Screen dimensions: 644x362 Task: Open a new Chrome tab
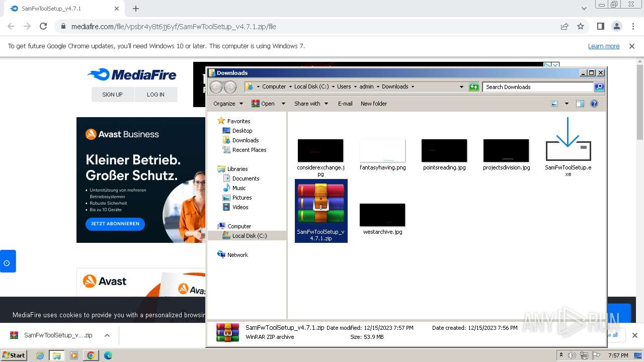click(136, 9)
